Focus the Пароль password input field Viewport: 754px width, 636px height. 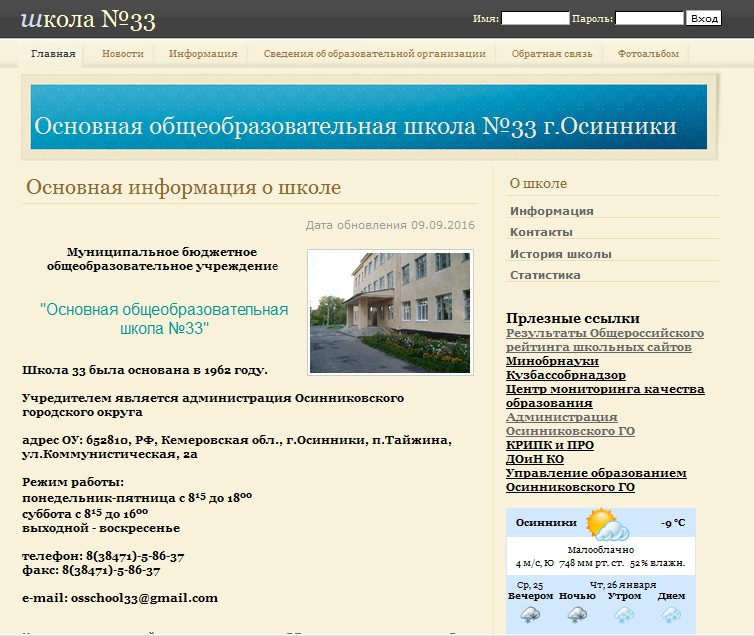pos(649,18)
